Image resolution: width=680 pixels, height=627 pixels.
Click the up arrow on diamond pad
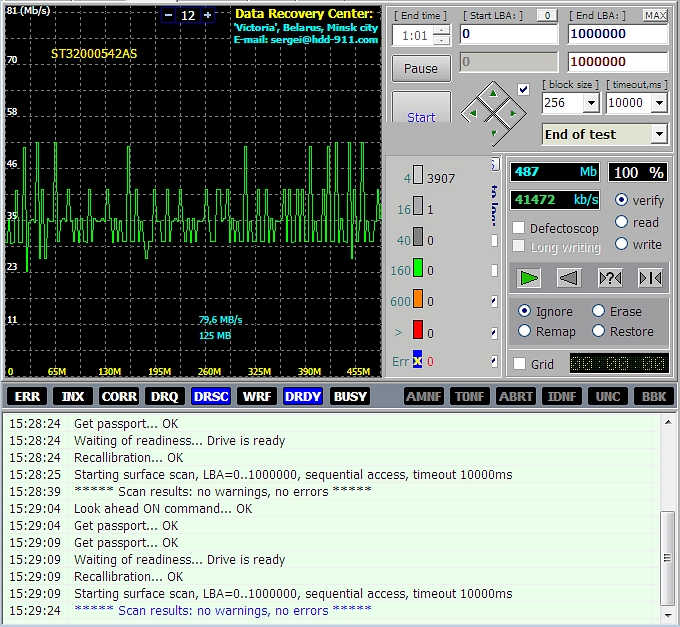click(x=493, y=94)
